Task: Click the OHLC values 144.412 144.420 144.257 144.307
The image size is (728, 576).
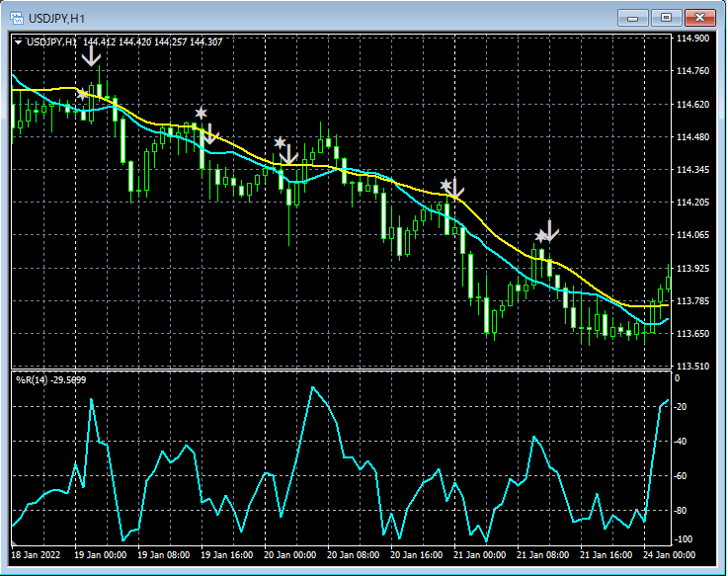Action: 153,42
